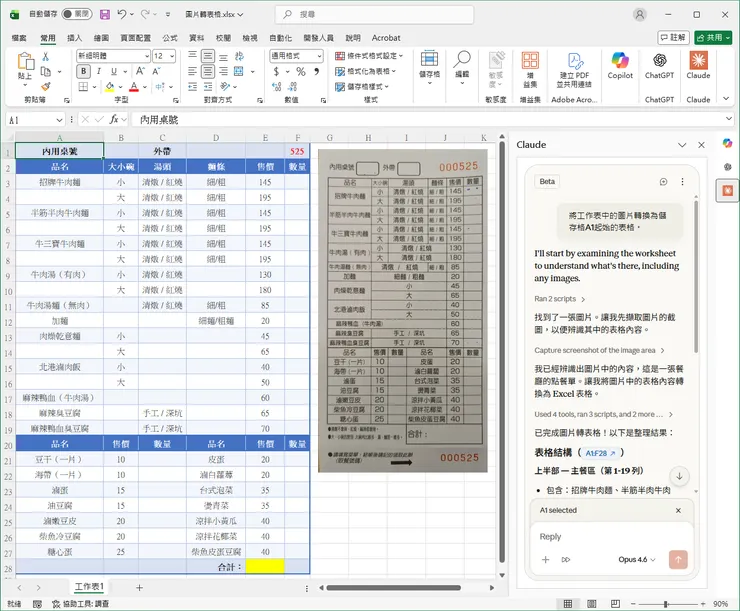The height and width of the screenshot is (611, 740).
Task: Click the plus attach icon in Claude reply
Action: coord(546,560)
